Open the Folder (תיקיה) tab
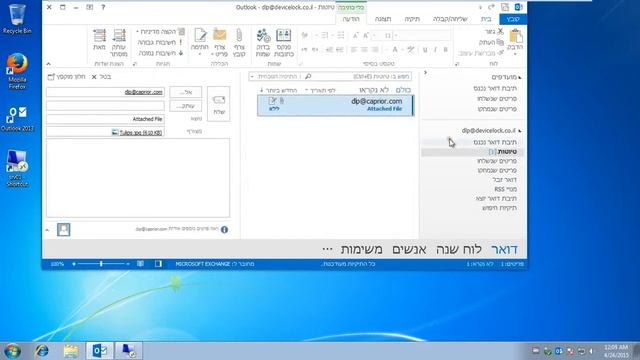Screen dimensions: 640x360 (412, 19)
